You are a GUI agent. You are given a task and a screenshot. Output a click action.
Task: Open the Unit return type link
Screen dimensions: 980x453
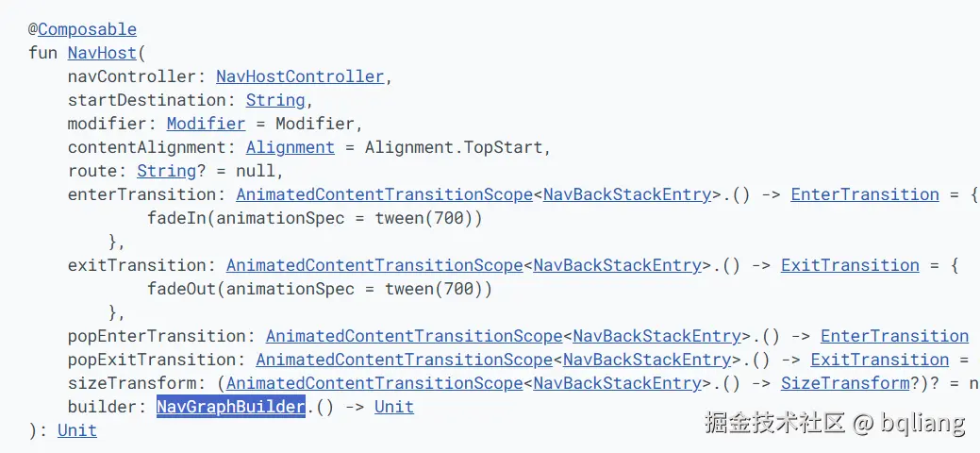click(77, 430)
